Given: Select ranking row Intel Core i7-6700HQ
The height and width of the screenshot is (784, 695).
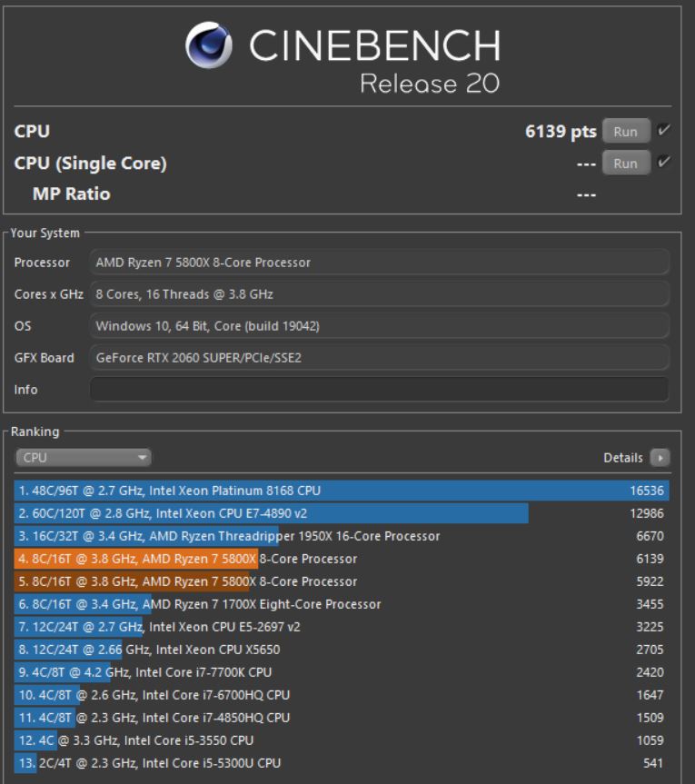Looking at the screenshot, I should click(x=342, y=695).
